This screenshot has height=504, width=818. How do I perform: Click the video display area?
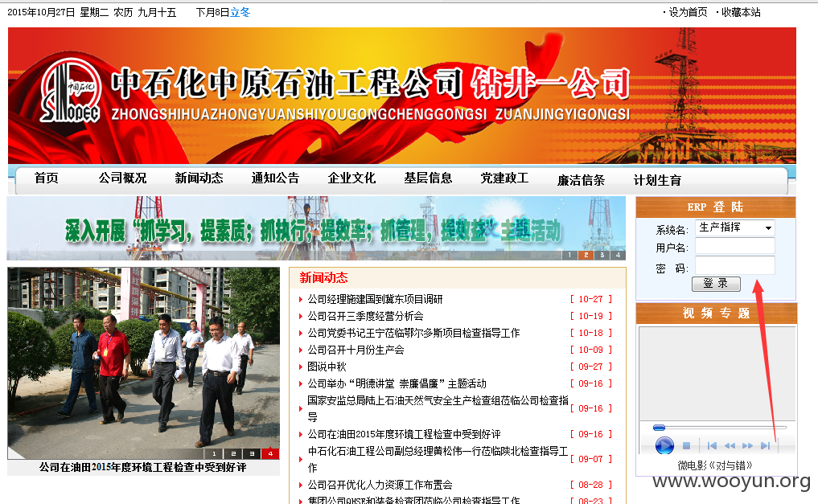click(x=717, y=373)
